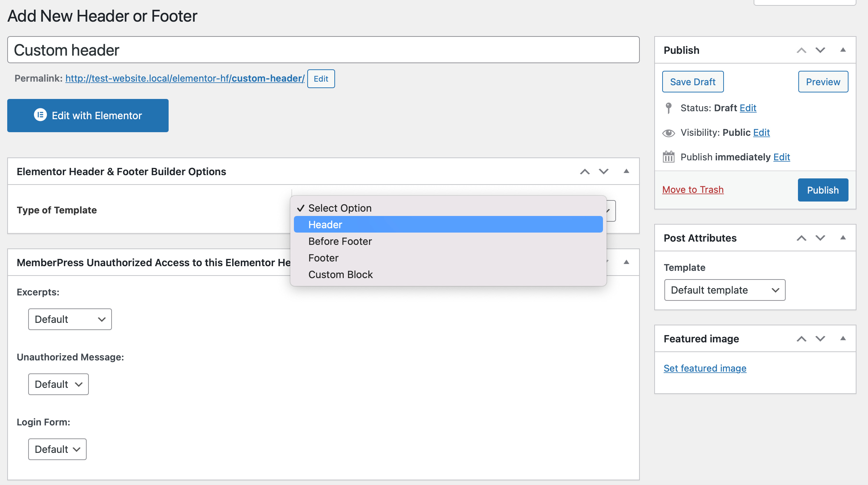Click the Save Draft button

click(x=693, y=82)
